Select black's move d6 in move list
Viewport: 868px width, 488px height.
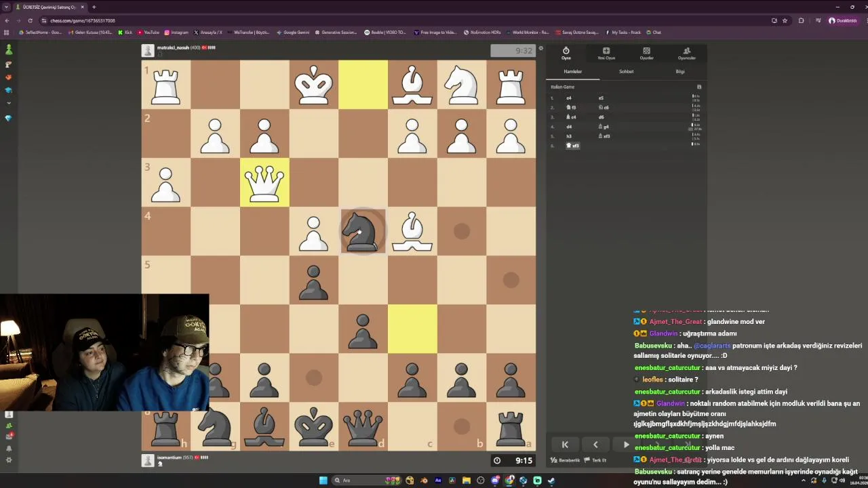tap(601, 117)
